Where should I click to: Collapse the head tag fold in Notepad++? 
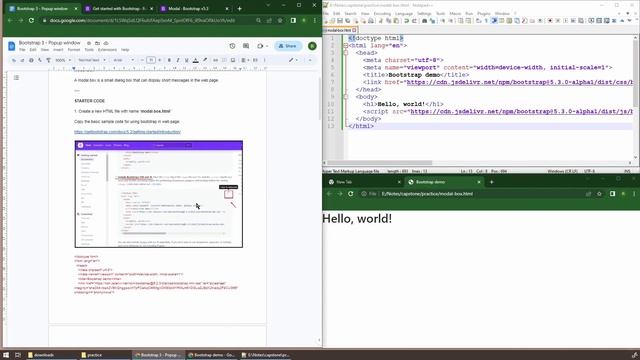tap(346, 53)
